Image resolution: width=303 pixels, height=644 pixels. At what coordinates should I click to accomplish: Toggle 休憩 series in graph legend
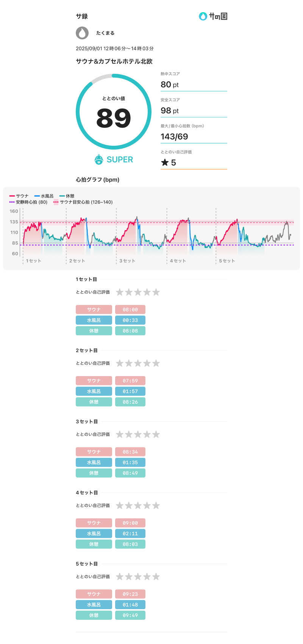pyautogui.click(x=67, y=196)
